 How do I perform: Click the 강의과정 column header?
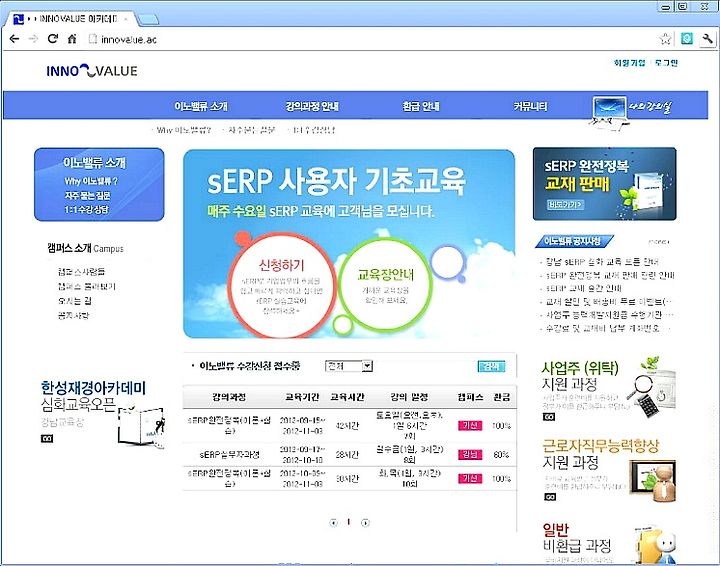(229, 397)
